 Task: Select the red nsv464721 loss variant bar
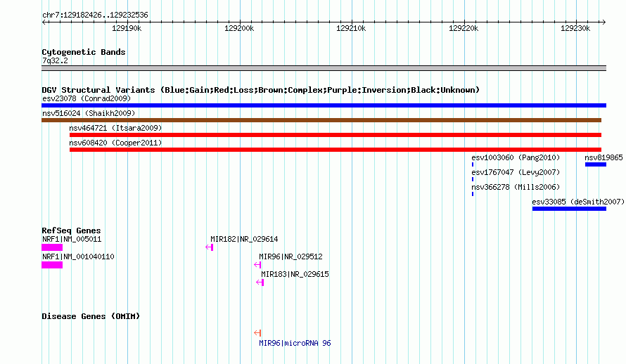[x=336, y=135]
